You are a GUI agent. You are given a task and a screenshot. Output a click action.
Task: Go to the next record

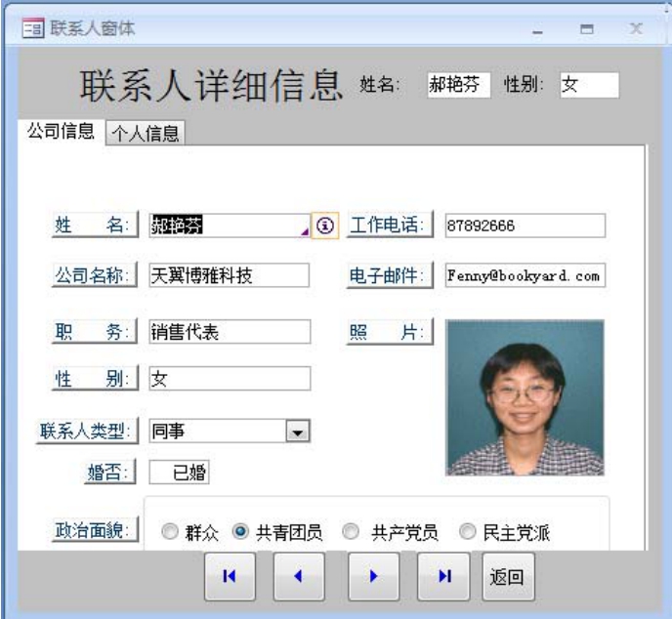tap(373, 576)
